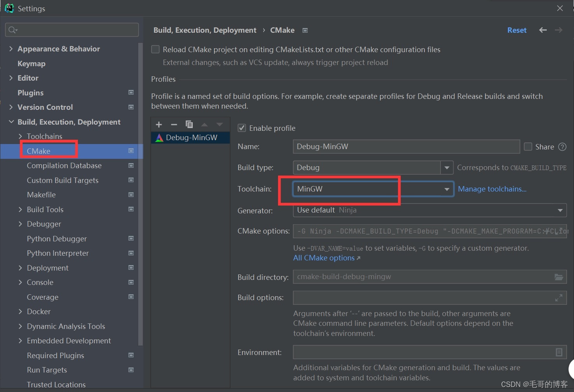Click project-level icon beside Plugins
Screen dimensions: 574x392
(131, 93)
